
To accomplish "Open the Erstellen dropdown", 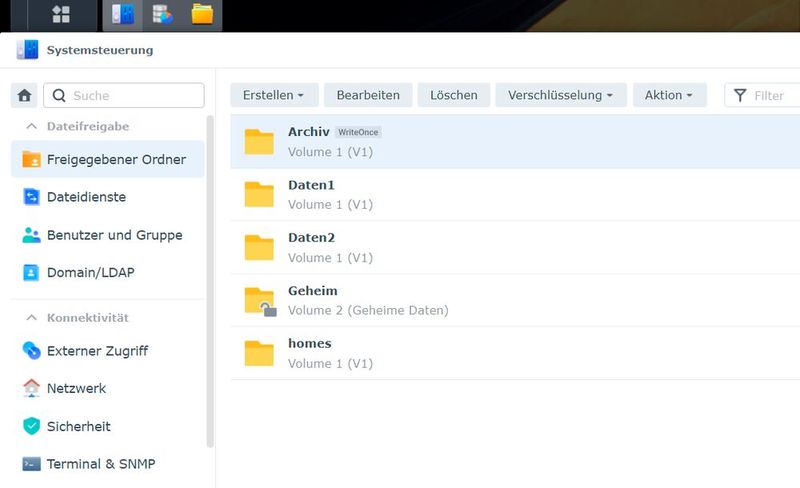I will [274, 95].
